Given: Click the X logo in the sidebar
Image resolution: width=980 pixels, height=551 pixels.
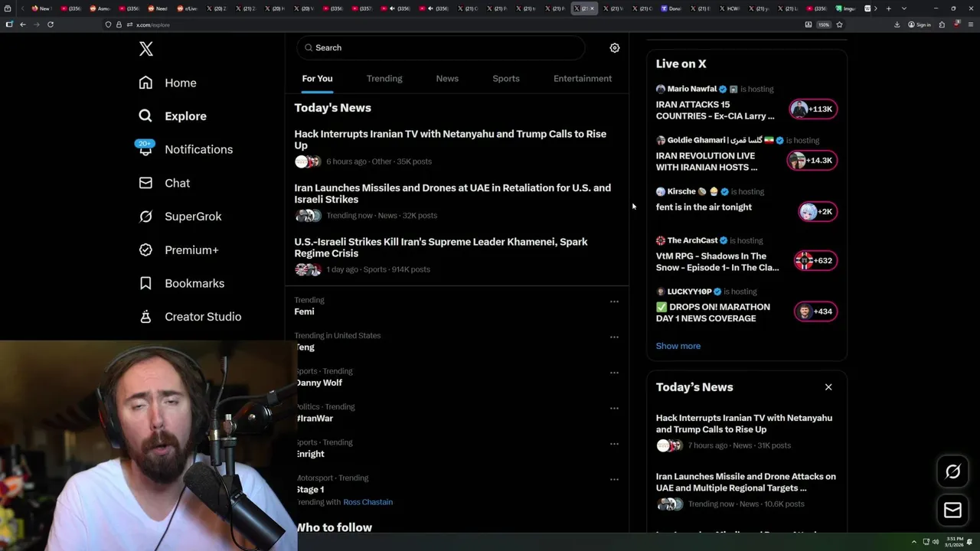Looking at the screenshot, I should click(146, 49).
